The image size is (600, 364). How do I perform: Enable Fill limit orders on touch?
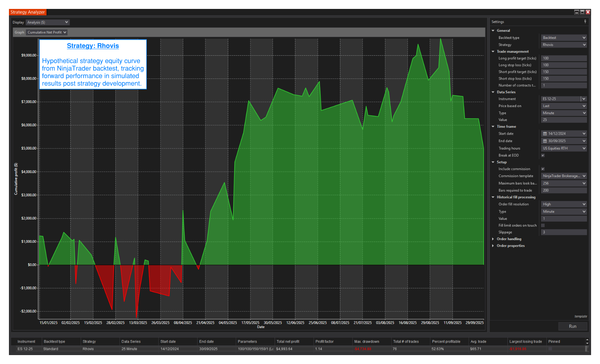click(x=543, y=226)
